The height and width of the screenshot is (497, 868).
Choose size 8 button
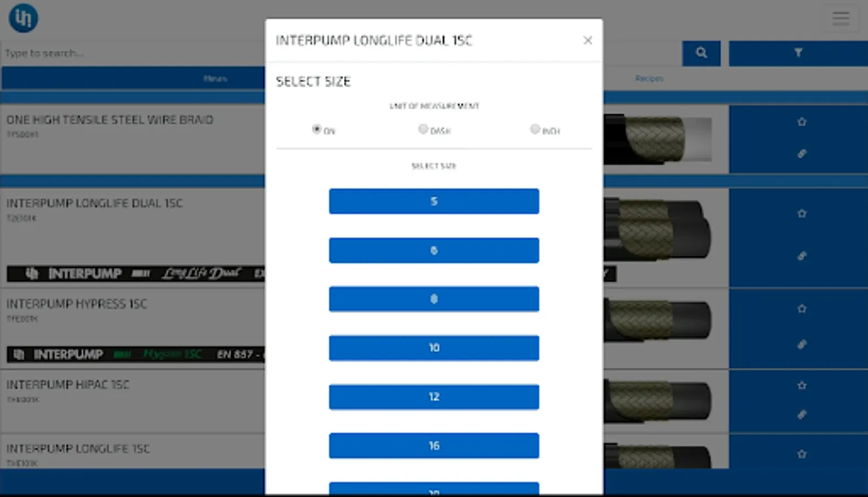pyautogui.click(x=434, y=299)
